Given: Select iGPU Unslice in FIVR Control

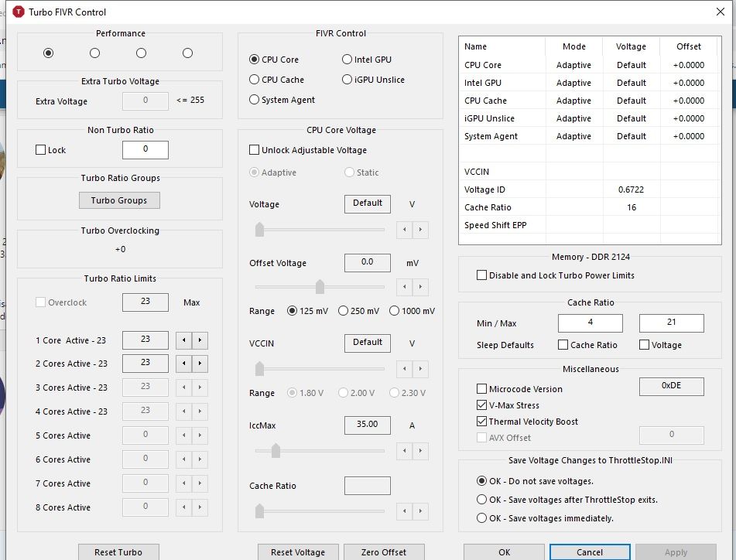Looking at the screenshot, I should 373,80.
